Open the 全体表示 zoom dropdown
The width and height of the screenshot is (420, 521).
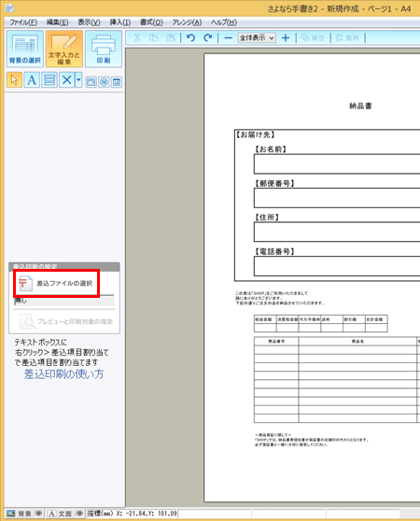click(257, 38)
